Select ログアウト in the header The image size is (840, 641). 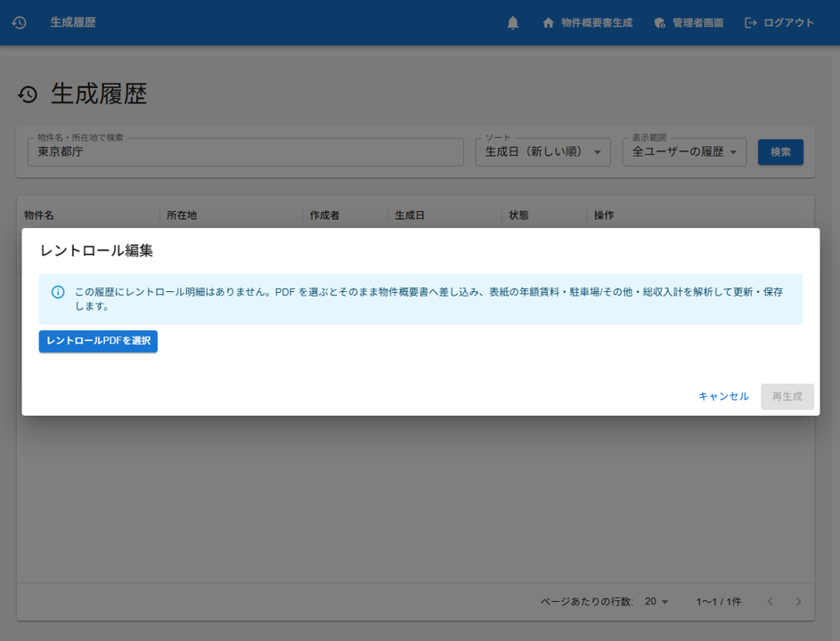(x=779, y=22)
